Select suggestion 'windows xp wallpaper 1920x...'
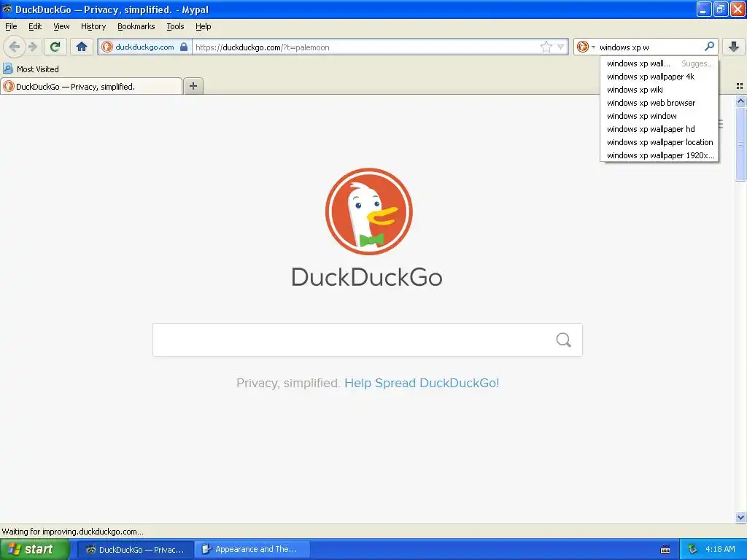The height and width of the screenshot is (560, 747). click(x=659, y=155)
